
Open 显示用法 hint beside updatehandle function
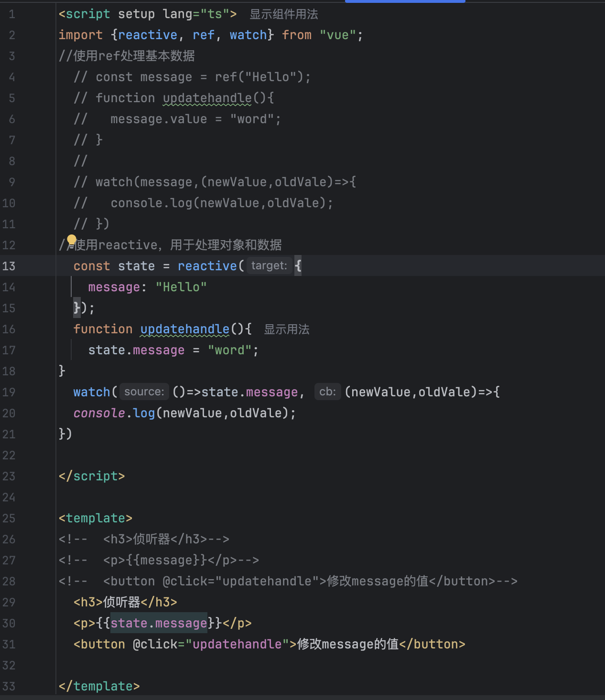click(x=286, y=329)
